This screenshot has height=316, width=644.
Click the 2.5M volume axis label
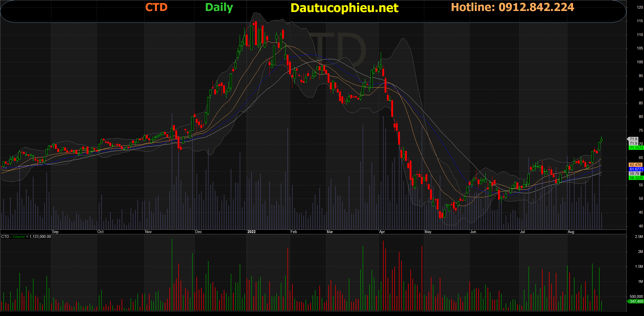click(639, 237)
